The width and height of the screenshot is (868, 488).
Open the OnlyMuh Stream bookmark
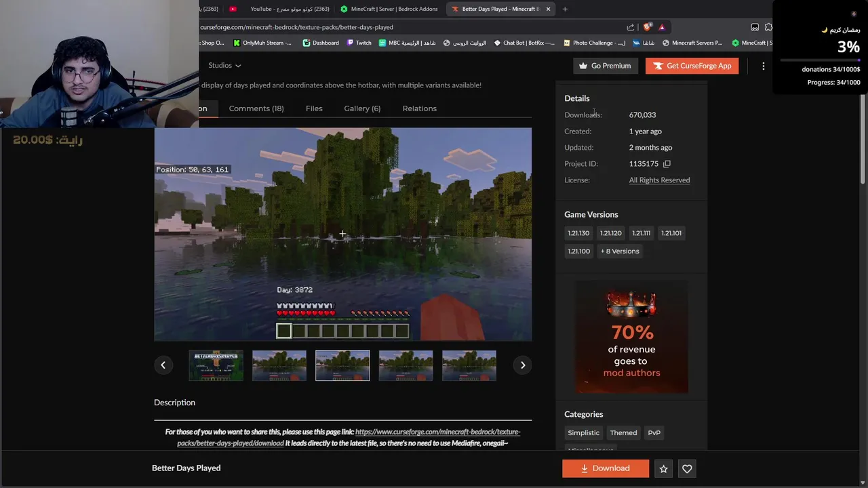click(x=262, y=43)
